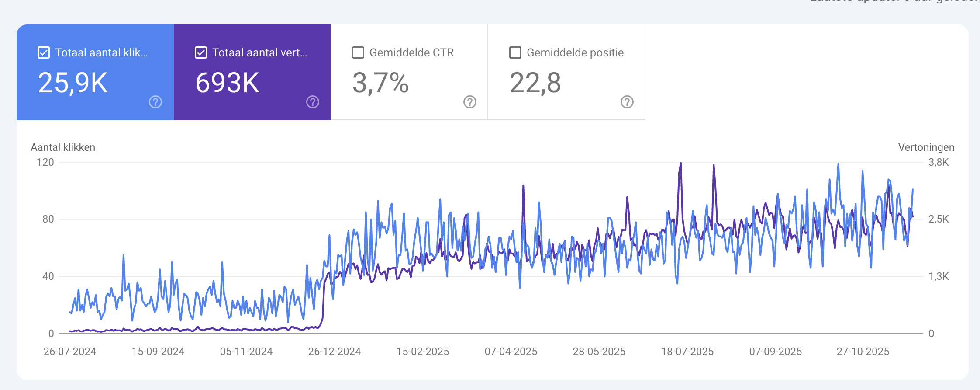This screenshot has width=980, height=390.
Task: Open help icon on Totaal aantal klikken card
Action: 155,102
